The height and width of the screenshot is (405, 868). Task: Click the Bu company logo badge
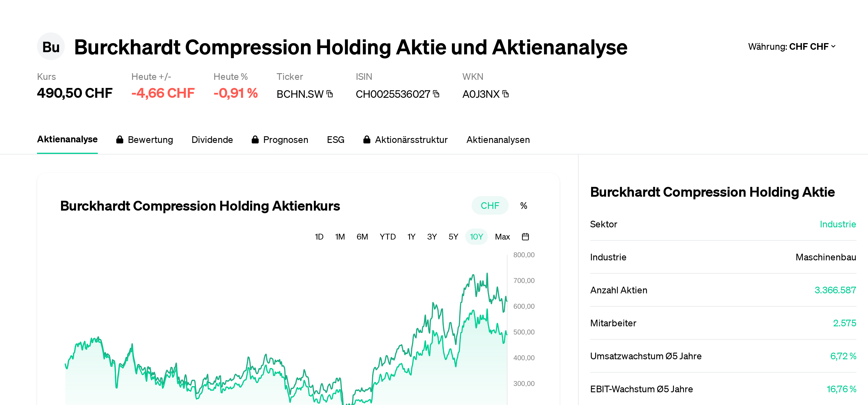[51, 46]
